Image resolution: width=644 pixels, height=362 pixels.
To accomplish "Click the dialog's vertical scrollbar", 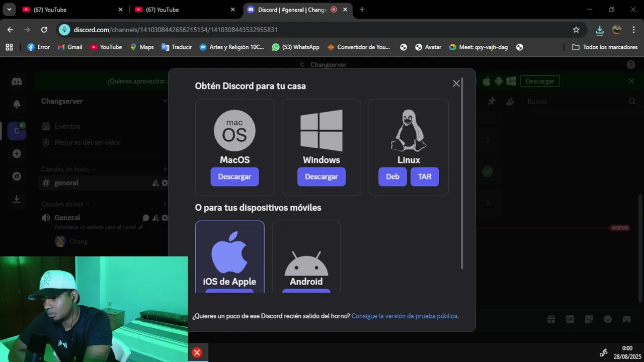I will pos(462,173).
